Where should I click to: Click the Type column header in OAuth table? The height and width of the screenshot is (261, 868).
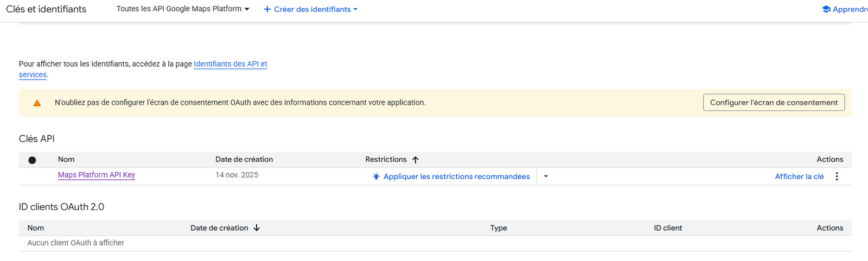[x=499, y=228]
